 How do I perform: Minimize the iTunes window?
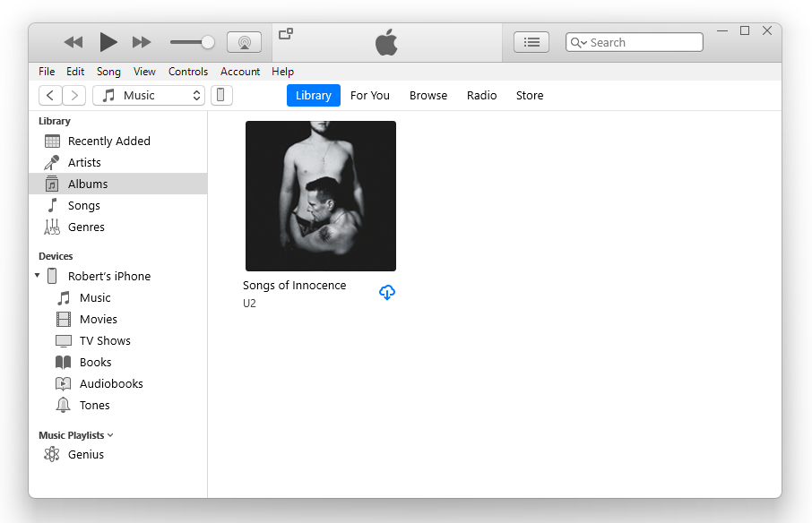click(722, 31)
